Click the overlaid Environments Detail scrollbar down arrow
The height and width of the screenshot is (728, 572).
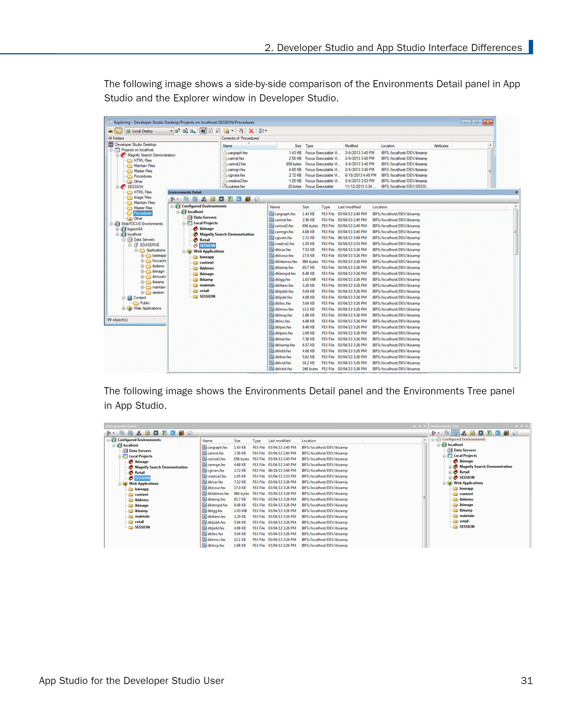(516, 368)
